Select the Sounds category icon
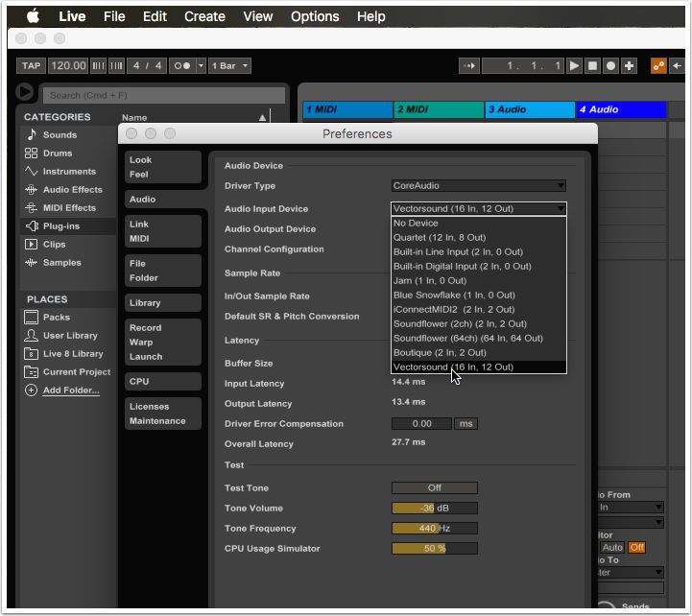 pyautogui.click(x=32, y=134)
